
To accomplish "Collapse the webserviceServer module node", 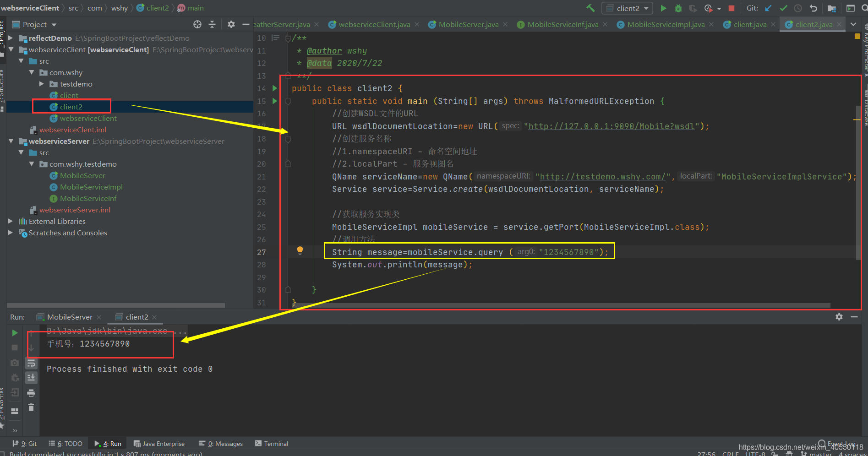I will (x=11, y=141).
